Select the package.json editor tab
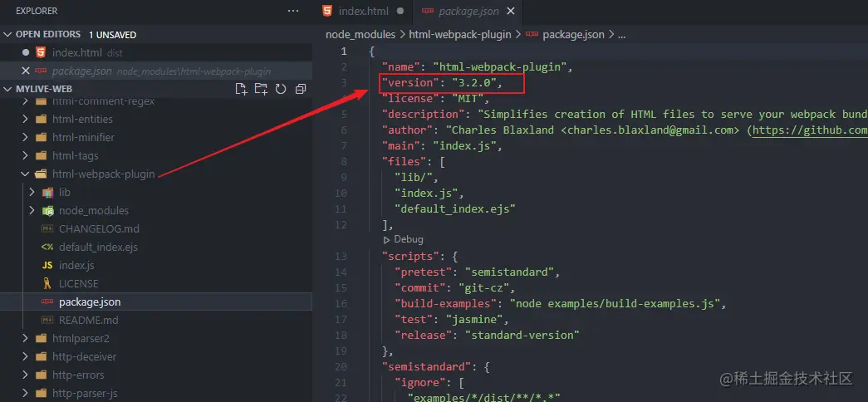 click(x=468, y=11)
